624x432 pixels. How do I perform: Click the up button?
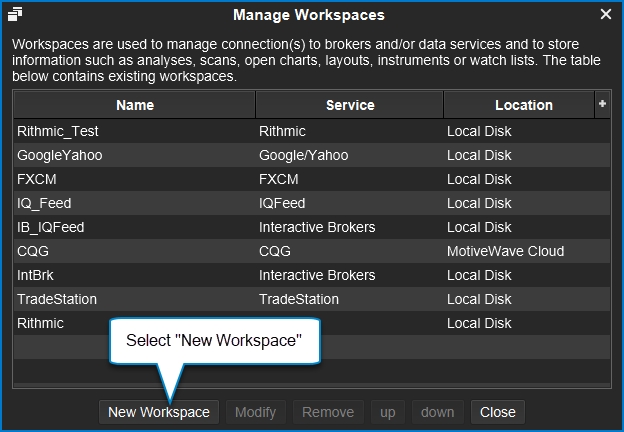coord(388,412)
